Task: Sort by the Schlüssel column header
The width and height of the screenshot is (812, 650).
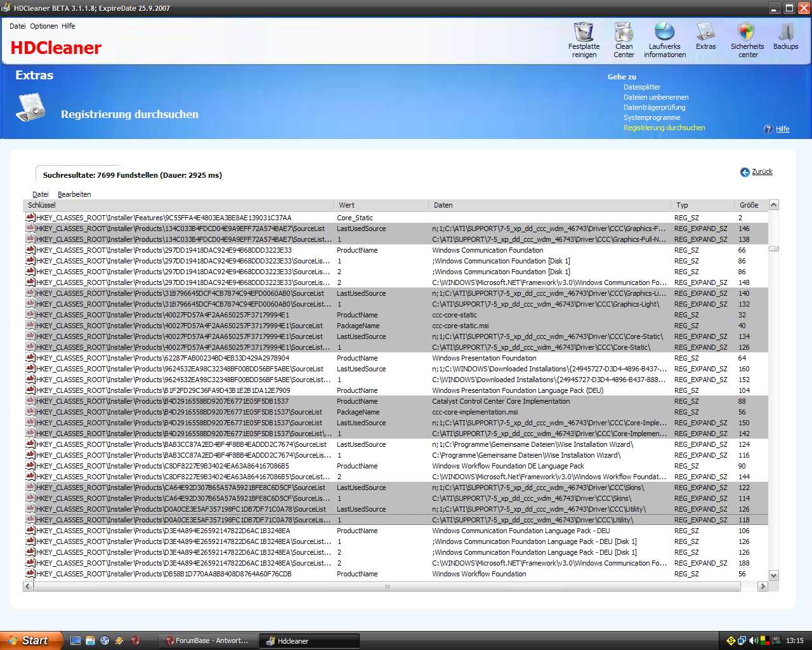Action: tap(178, 205)
